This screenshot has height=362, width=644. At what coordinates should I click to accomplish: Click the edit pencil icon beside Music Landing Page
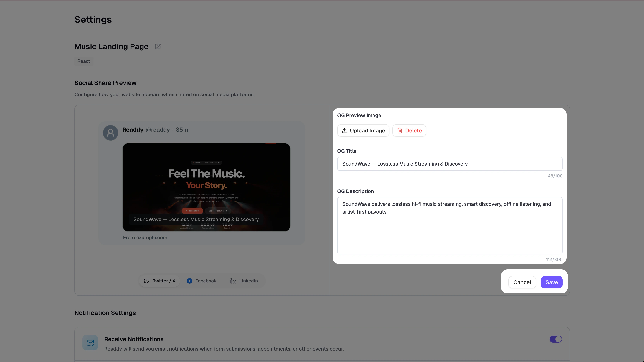point(158,46)
